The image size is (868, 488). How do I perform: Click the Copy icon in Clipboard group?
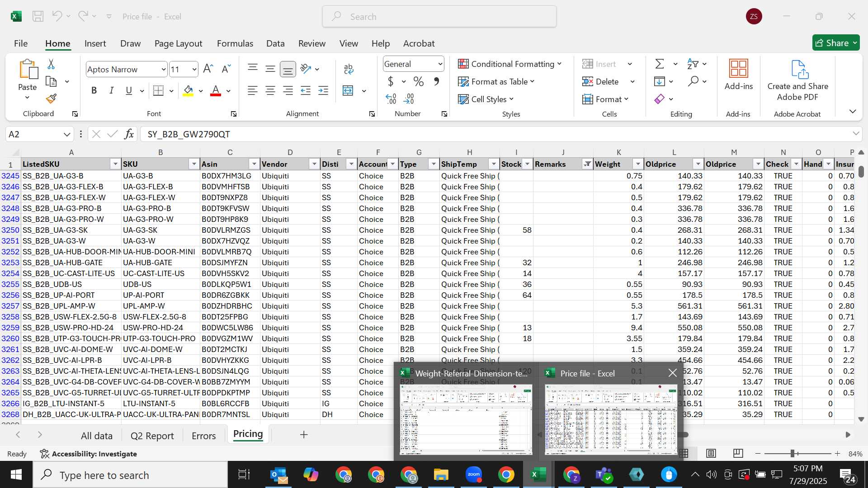pos(51,82)
